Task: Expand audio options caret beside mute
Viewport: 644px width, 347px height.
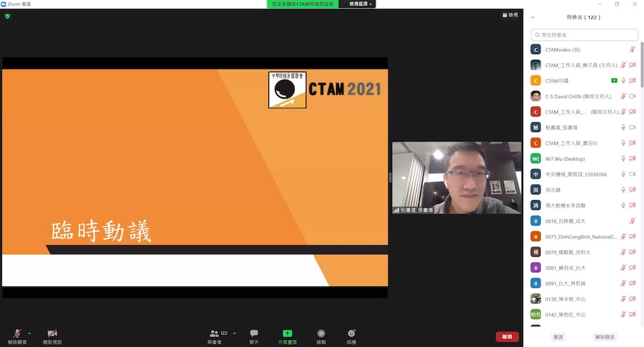Action: tap(29, 333)
